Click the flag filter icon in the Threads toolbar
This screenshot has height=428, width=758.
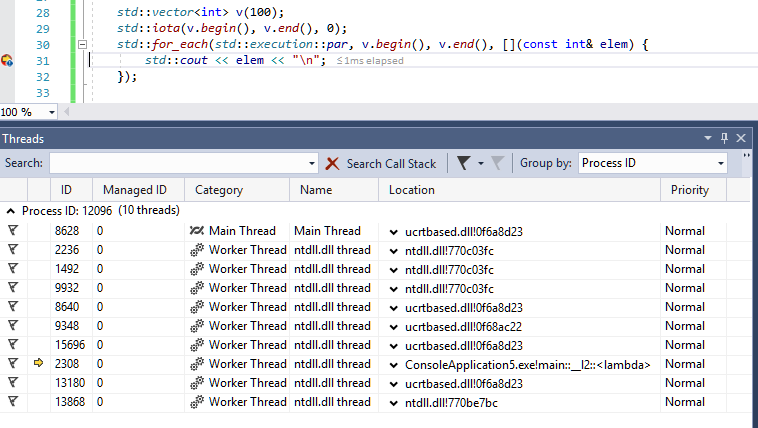tap(464, 163)
